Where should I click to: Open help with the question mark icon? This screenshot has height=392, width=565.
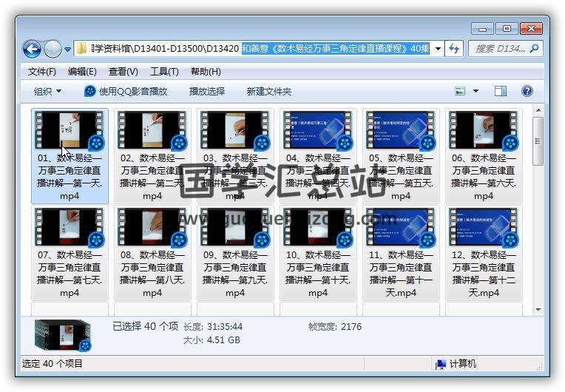tap(527, 91)
